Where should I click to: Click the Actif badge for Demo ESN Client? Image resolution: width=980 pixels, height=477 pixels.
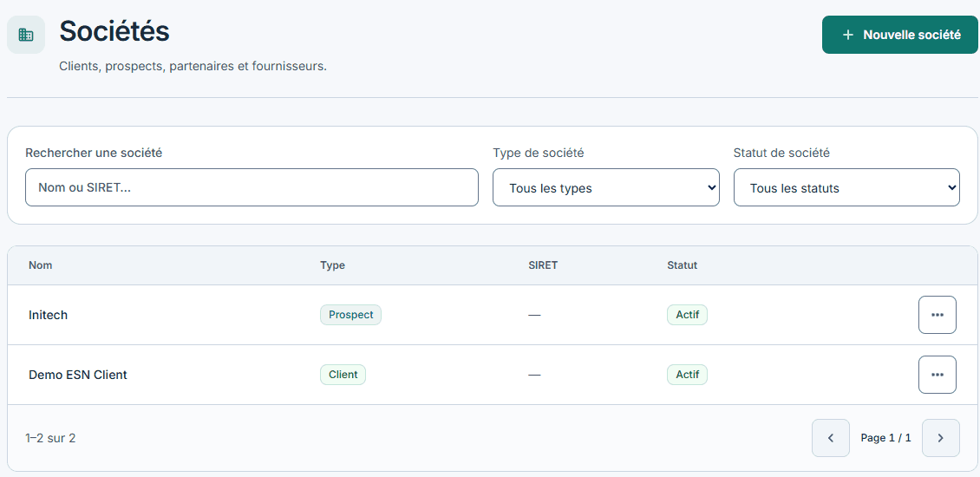click(687, 375)
